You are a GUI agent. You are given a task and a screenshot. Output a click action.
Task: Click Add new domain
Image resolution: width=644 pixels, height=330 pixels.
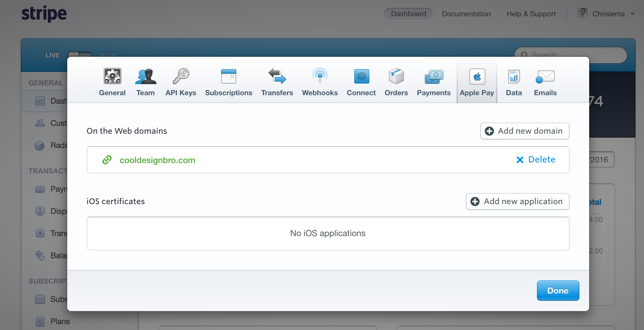click(524, 131)
